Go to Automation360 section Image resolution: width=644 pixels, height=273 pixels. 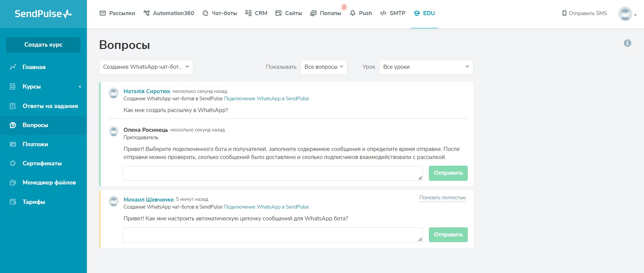(169, 13)
